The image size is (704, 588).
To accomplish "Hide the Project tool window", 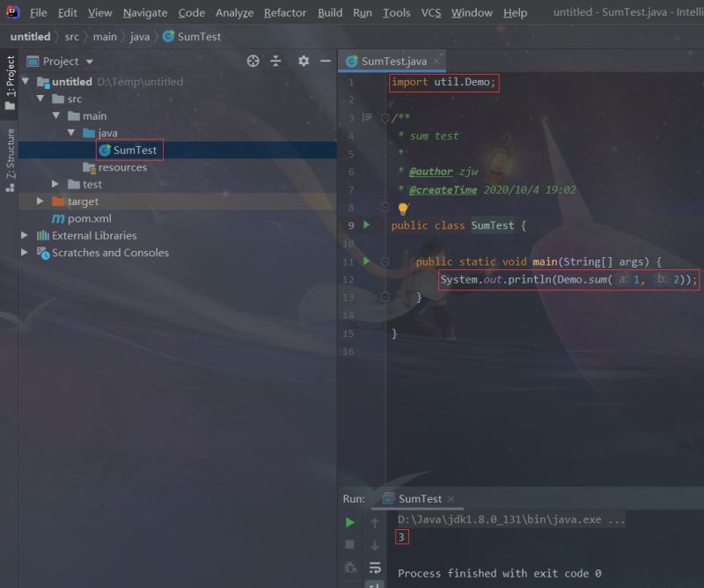I will coord(326,61).
